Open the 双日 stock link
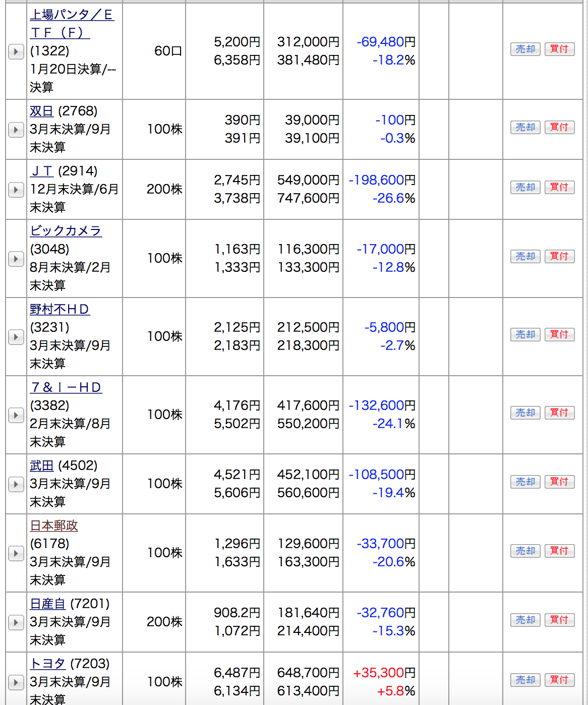 click(42, 111)
